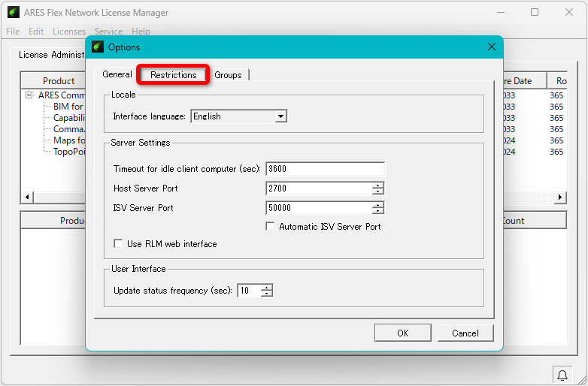Collapse the ARES Comm tree node
The height and width of the screenshot is (386, 588).
pyautogui.click(x=29, y=95)
